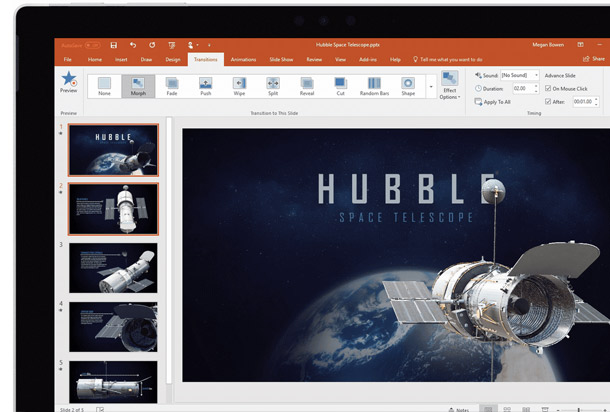Screen dimensions: 610x412
Task: Open the Help tab
Action: tap(395, 60)
